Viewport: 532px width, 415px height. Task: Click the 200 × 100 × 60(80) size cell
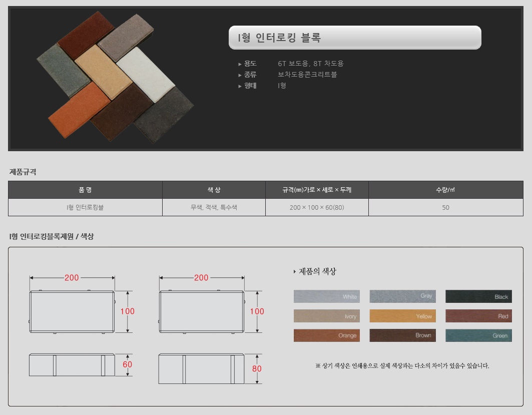[317, 207]
